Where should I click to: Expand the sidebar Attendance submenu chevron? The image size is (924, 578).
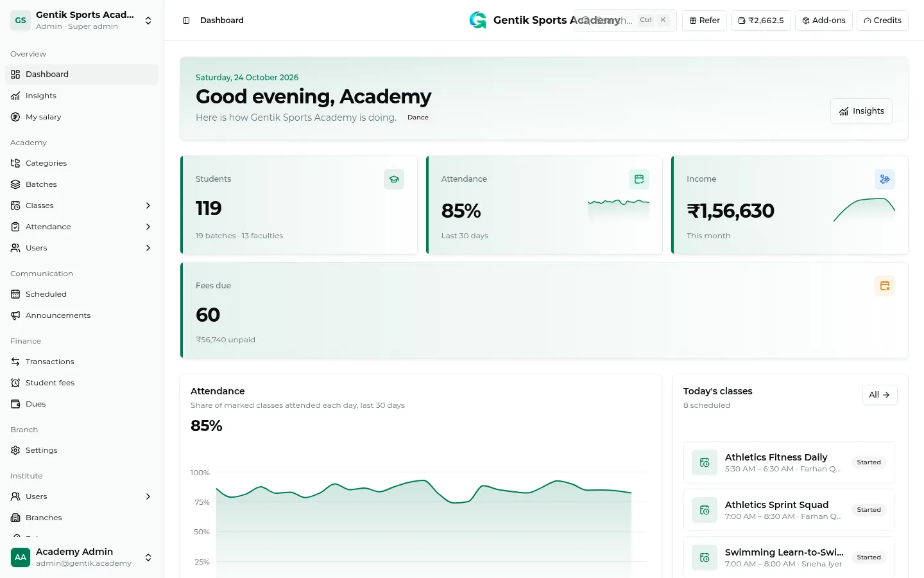(x=148, y=227)
